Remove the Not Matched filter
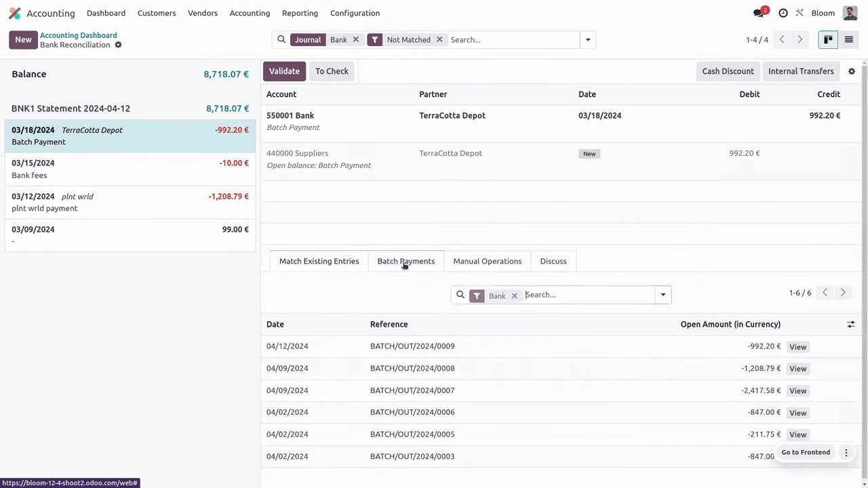Image resolution: width=868 pixels, height=488 pixels. point(439,40)
